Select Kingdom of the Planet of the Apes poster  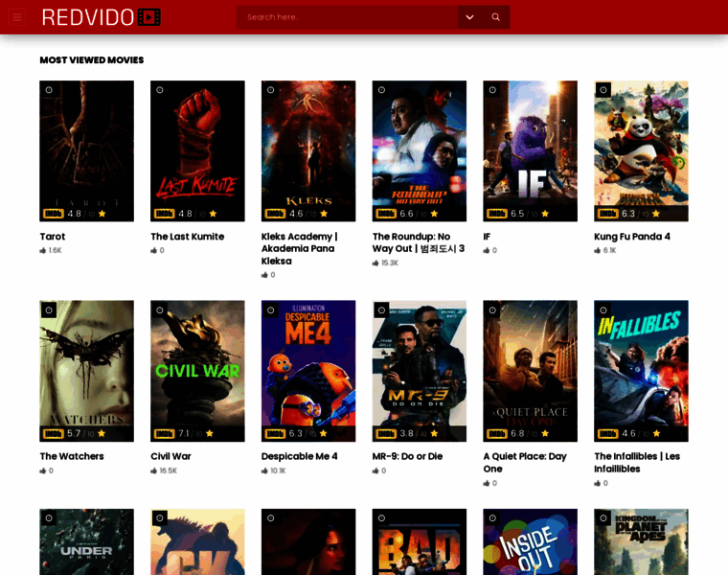coord(642,542)
